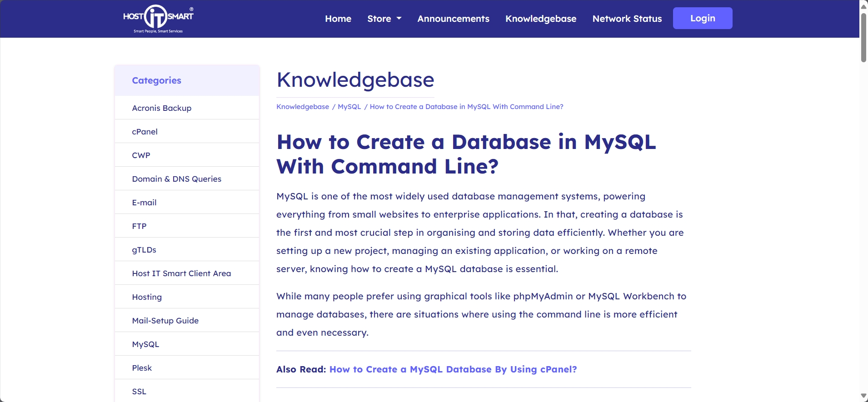Open Knowledgebase in top navigation
This screenshot has width=868, height=402.
[541, 19]
